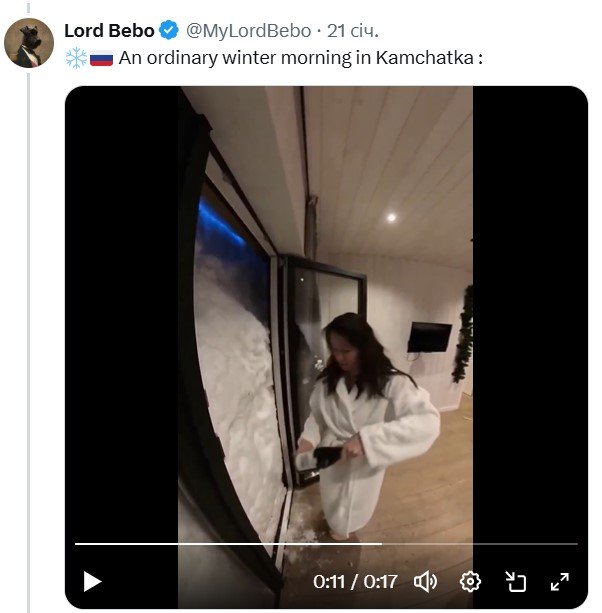
Task: Click the blue verified badge
Action: pyautogui.click(x=170, y=31)
